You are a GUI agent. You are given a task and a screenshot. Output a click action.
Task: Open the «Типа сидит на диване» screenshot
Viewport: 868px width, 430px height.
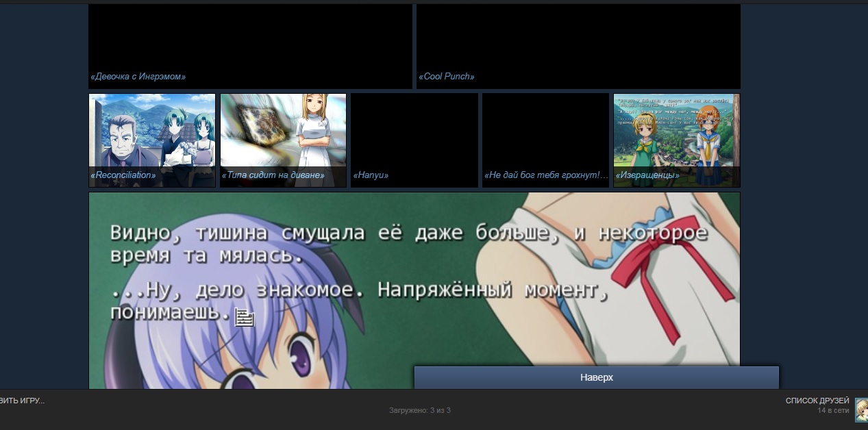click(x=284, y=140)
